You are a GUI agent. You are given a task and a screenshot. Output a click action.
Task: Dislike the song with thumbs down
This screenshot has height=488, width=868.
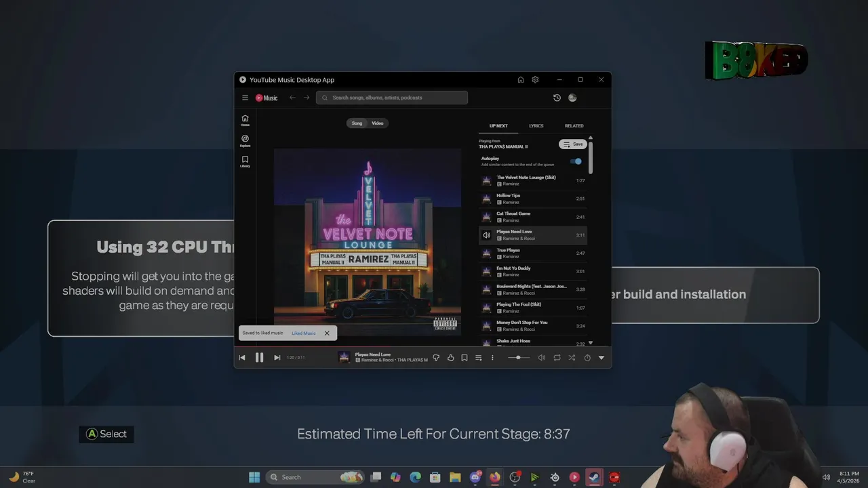click(436, 357)
